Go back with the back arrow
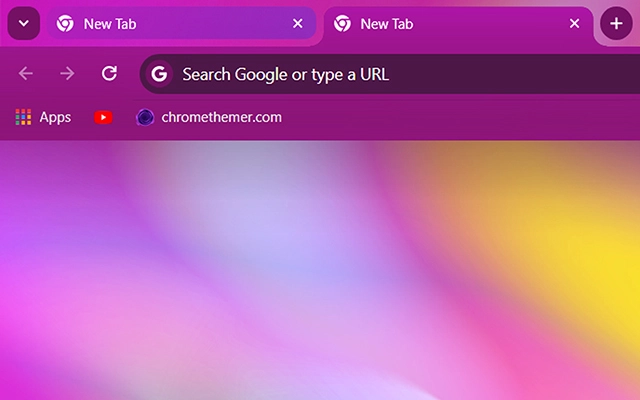This screenshot has width=640, height=400. tap(26, 73)
